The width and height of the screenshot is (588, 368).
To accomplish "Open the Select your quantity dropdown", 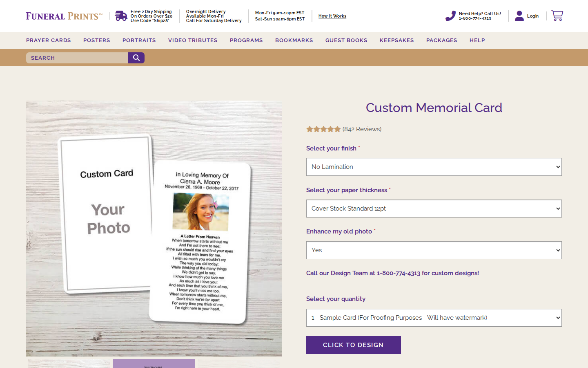I will click(434, 318).
